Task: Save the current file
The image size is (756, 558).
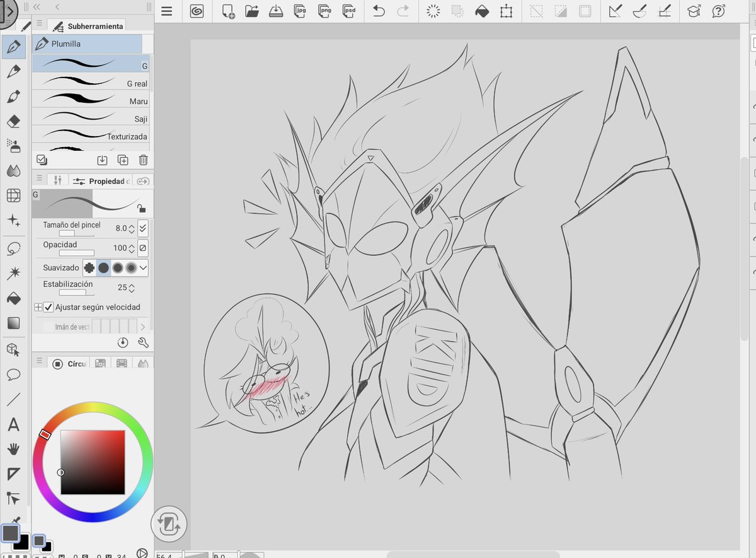Action: click(x=276, y=11)
